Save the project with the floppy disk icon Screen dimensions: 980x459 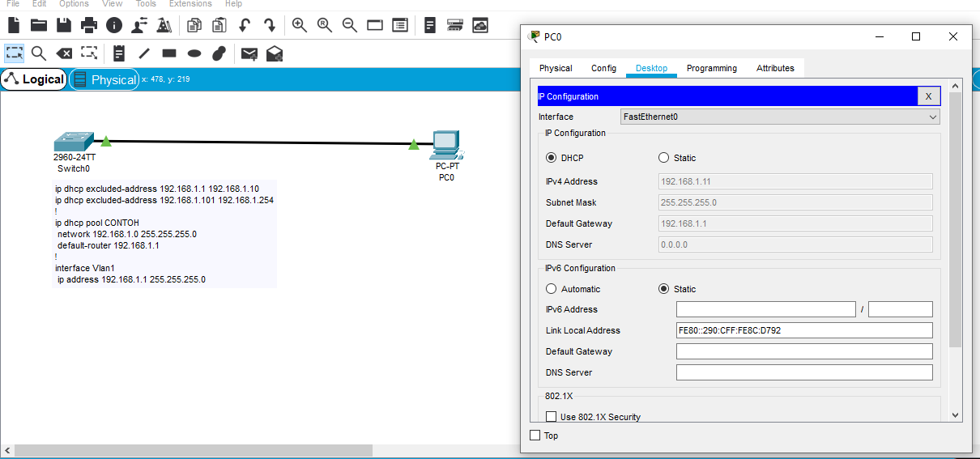click(64, 25)
